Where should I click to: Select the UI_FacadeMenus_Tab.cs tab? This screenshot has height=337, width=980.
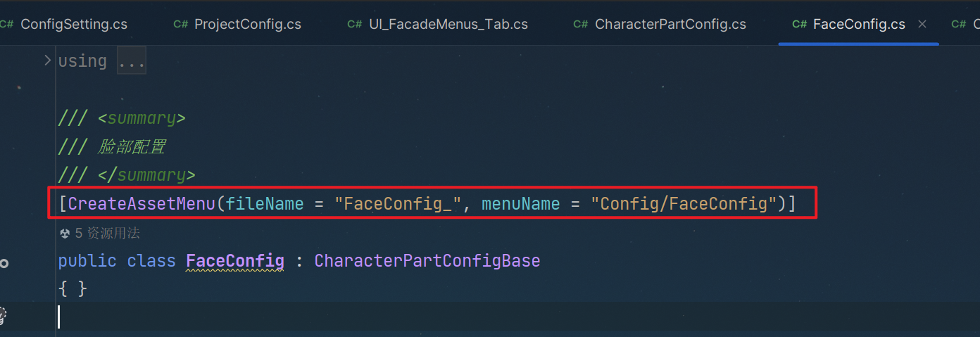coord(448,24)
